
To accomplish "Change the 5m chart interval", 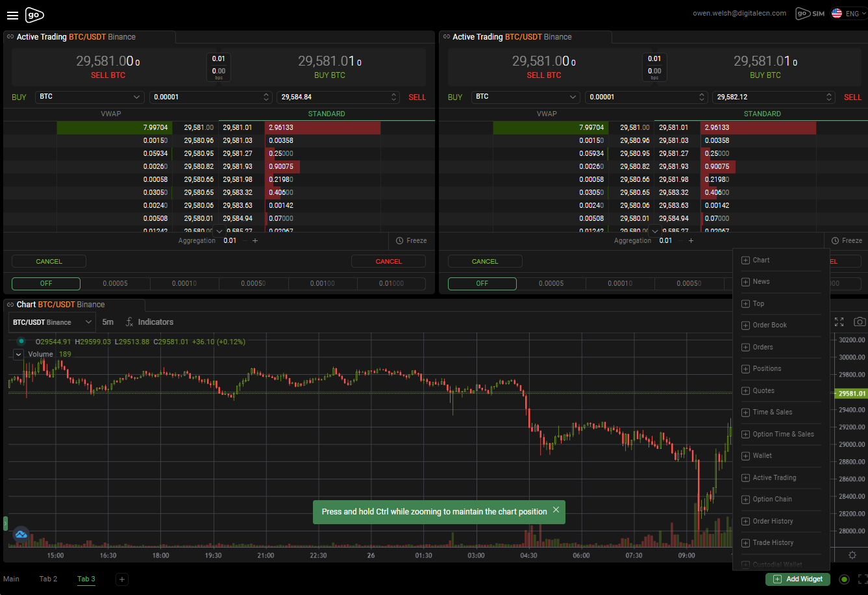I will (108, 322).
